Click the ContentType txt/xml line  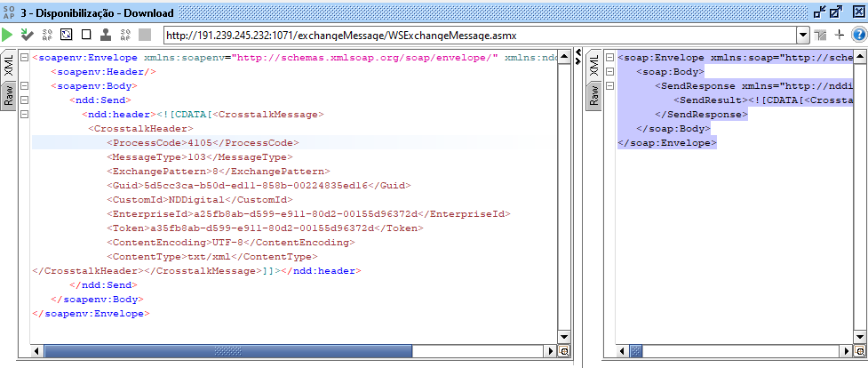212,257
